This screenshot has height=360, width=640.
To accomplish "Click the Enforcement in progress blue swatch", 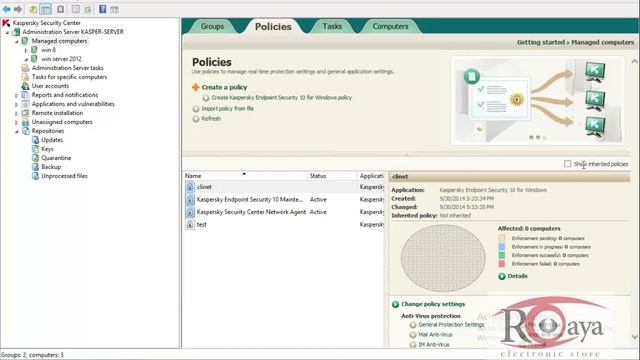I will tap(502, 247).
